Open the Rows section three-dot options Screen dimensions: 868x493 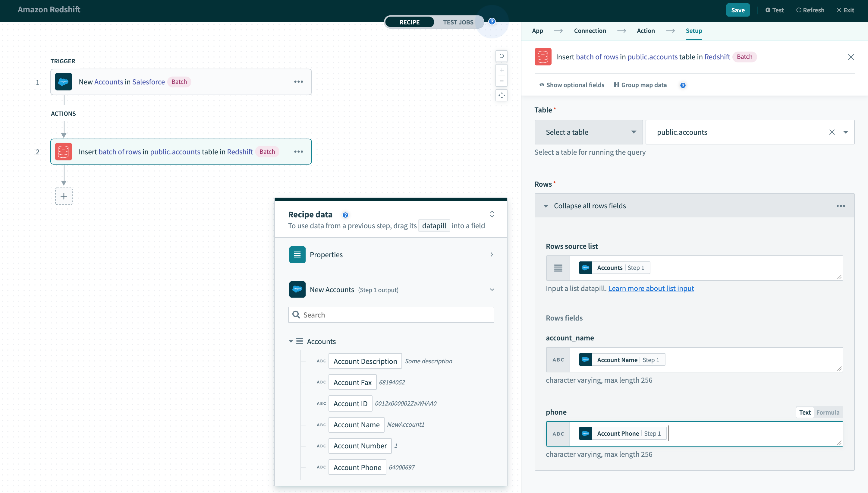841,206
